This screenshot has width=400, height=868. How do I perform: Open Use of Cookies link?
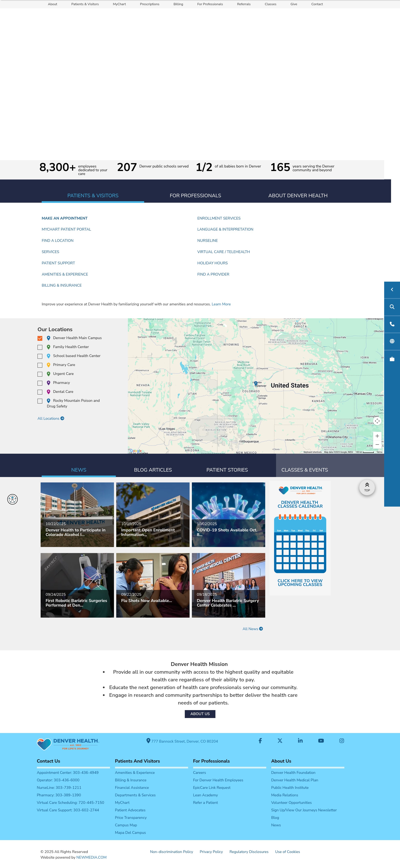coord(287,852)
